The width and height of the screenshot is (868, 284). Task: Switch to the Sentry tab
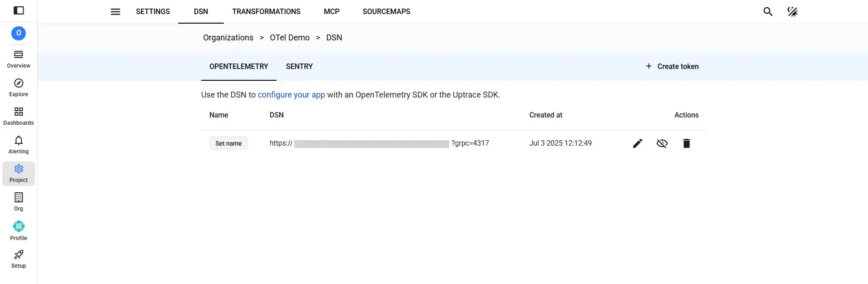[299, 66]
